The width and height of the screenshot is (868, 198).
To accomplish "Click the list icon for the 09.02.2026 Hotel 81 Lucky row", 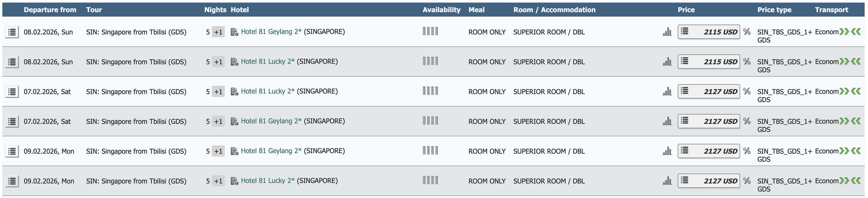I will tap(12, 181).
